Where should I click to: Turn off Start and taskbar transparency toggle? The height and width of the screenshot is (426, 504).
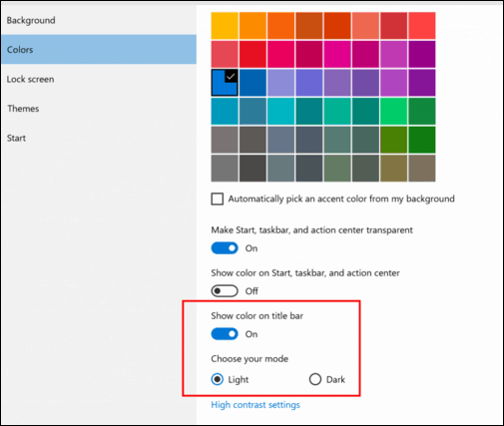[225, 248]
